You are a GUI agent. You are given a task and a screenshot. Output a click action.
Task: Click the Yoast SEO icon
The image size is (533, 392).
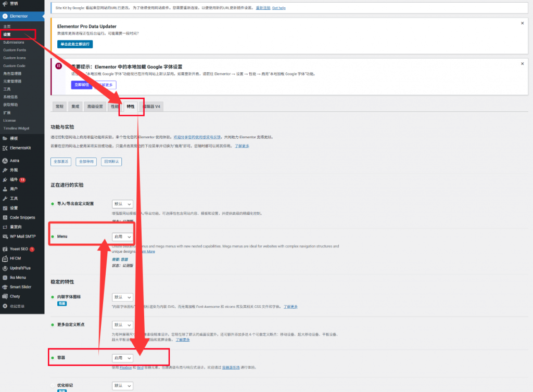point(5,249)
